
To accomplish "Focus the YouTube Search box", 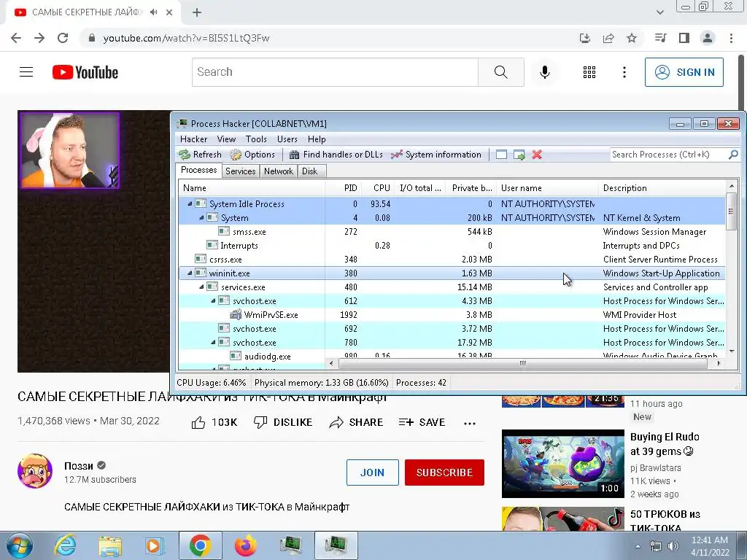I will (335, 72).
